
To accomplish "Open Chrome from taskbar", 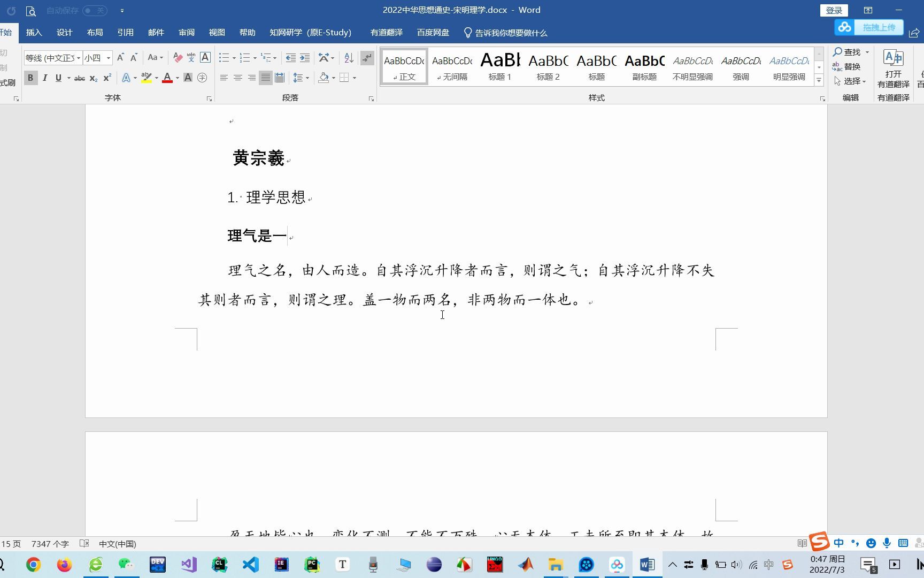I will click(x=33, y=565).
